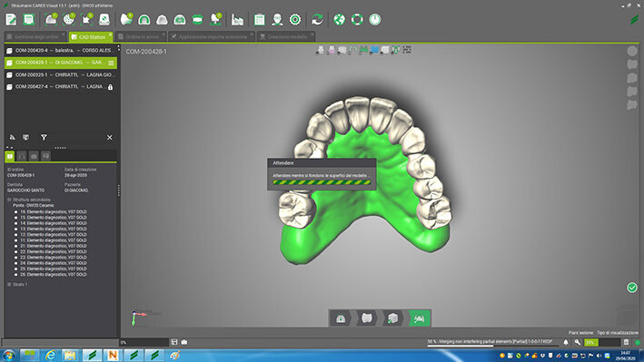Click the tooth crown design toolbar icon
Screen dimensions: 644x362
[126, 19]
